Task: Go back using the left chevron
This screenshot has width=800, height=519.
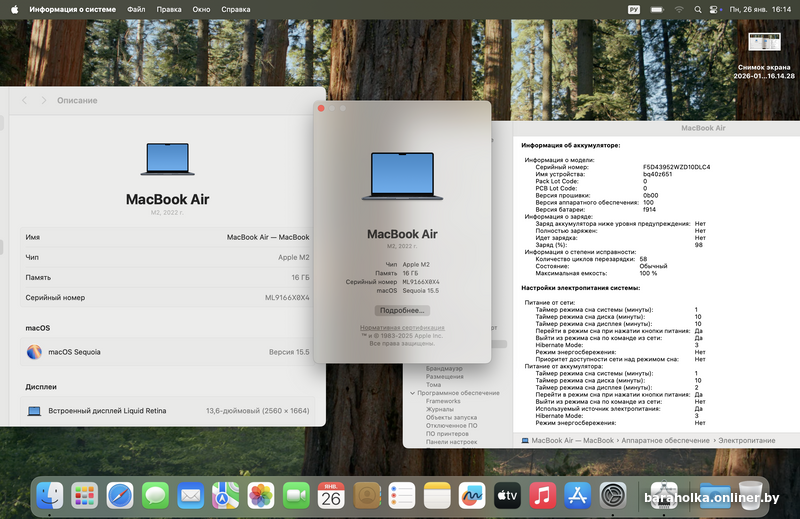Action: tap(26, 101)
